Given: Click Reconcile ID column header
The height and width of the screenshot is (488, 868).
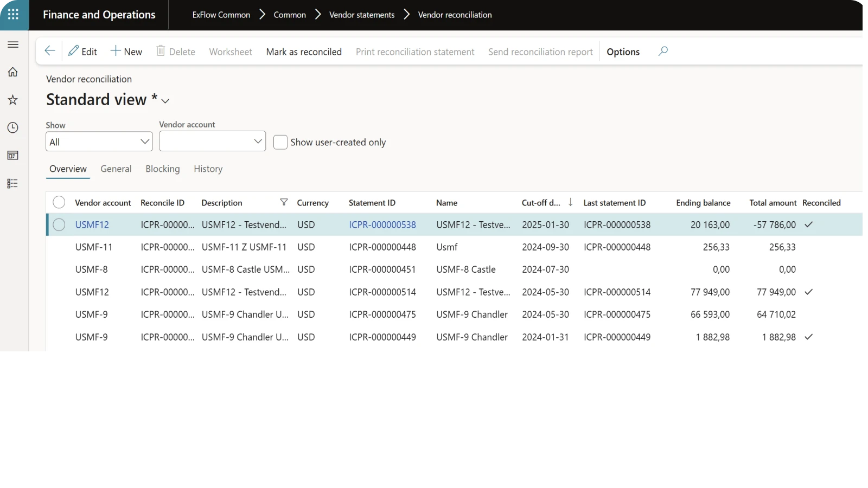Looking at the screenshot, I should tap(163, 203).
